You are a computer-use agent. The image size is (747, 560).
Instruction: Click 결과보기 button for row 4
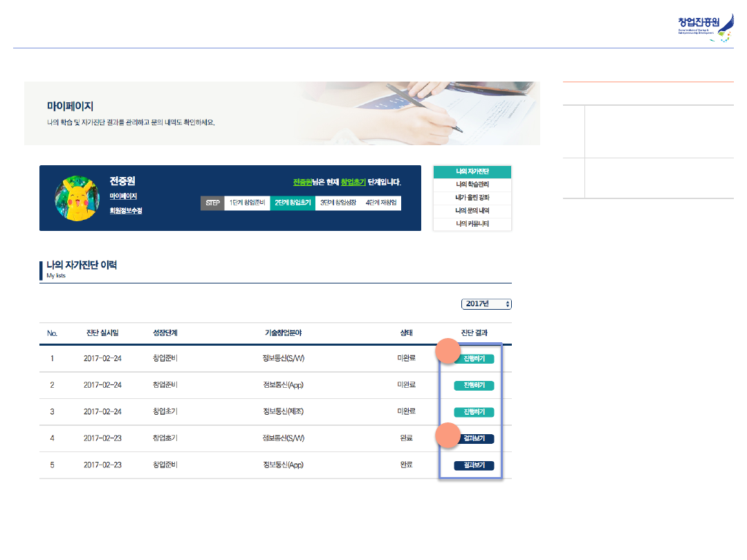click(x=474, y=438)
